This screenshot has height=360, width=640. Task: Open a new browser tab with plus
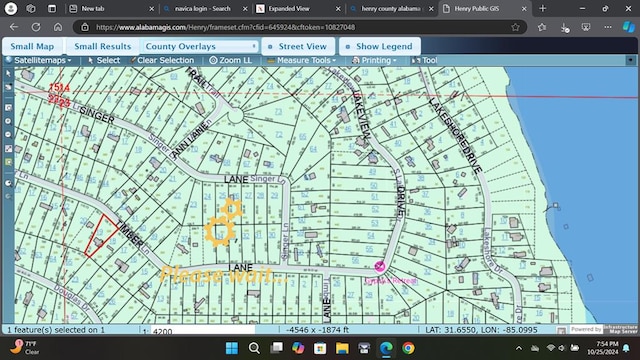[x=542, y=9]
